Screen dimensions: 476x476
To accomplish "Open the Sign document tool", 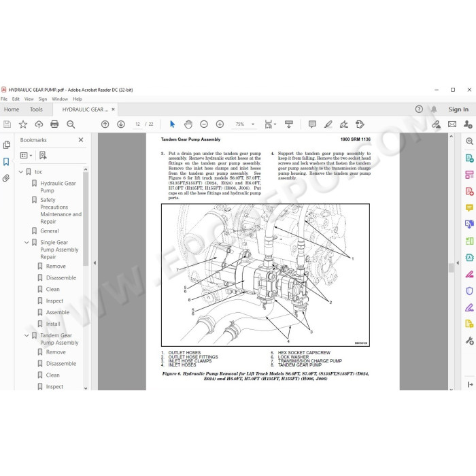I will click(x=344, y=124).
